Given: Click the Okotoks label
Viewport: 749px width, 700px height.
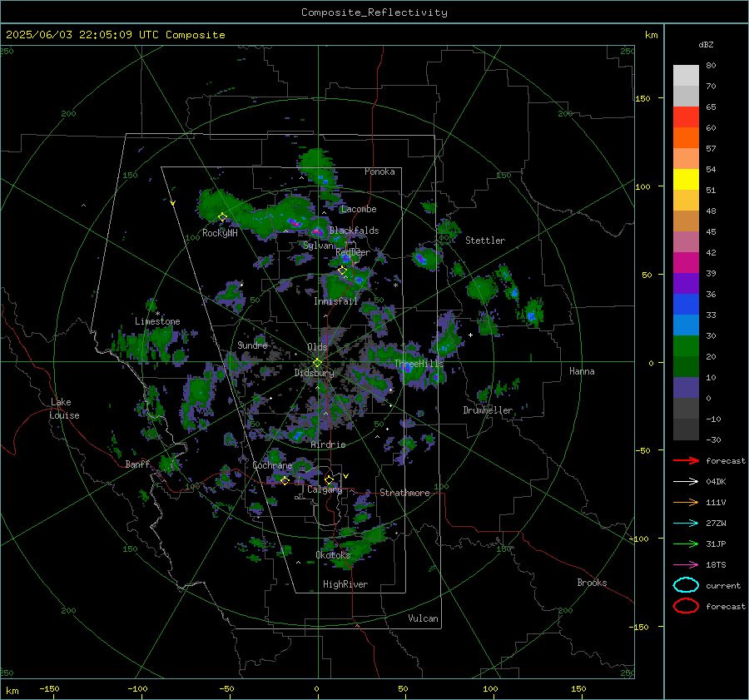Looking at the screenshot, I should 333,555.
